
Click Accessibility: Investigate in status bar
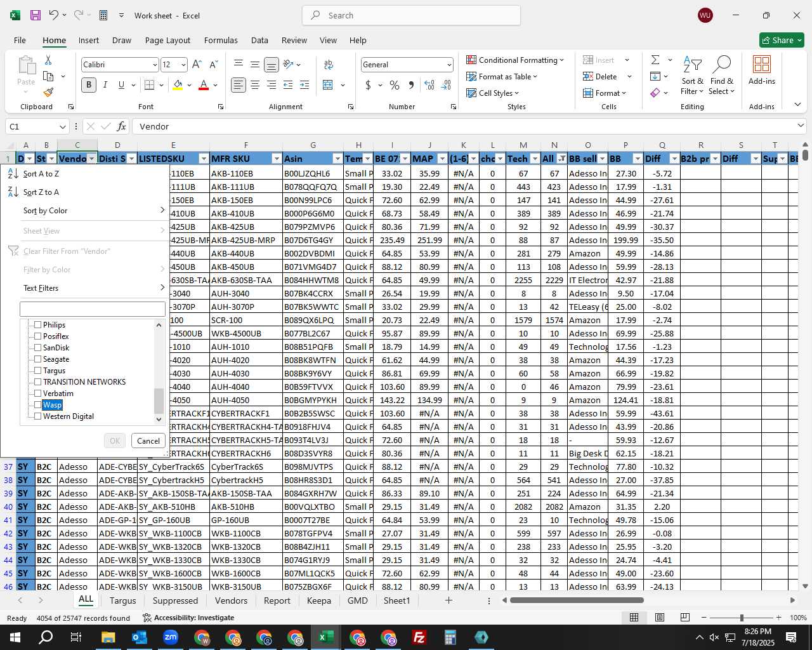188,618
